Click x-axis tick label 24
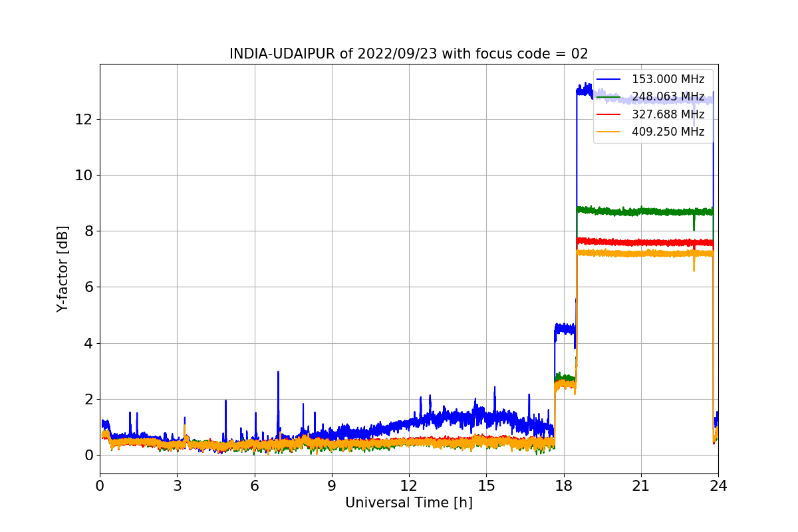This screenshot has height=532, width=798. click(x=718, y=485)
